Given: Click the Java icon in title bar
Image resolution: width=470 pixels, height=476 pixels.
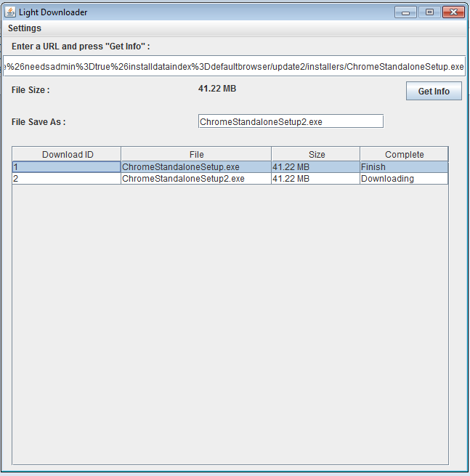Looking at the screenshot, I should [10, 12].
